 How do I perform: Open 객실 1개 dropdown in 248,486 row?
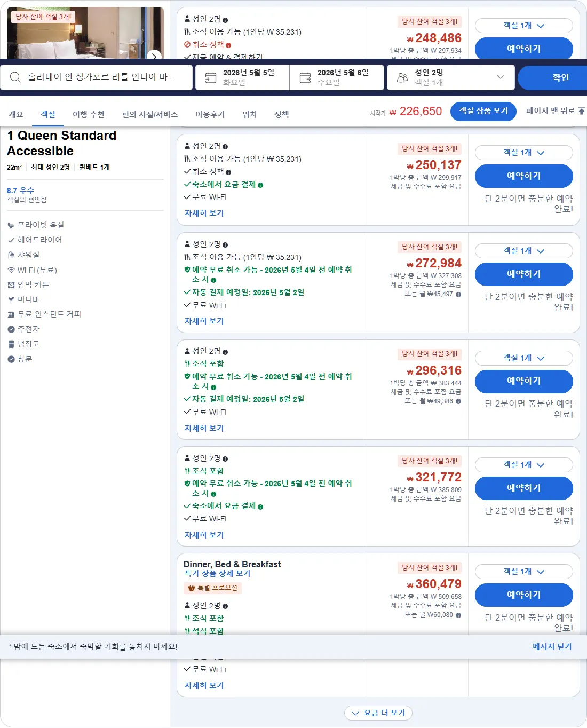(523, 26)
